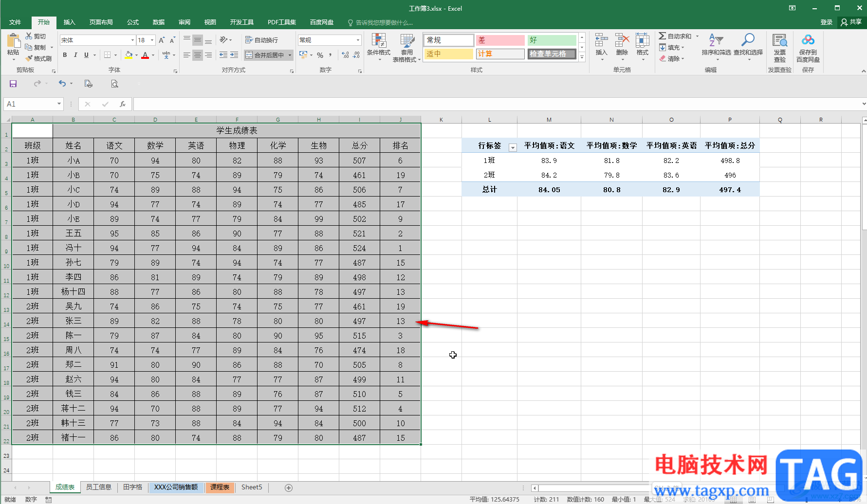Toggle Bold formatting
867x504 pixels.
[x=65, y=55]
